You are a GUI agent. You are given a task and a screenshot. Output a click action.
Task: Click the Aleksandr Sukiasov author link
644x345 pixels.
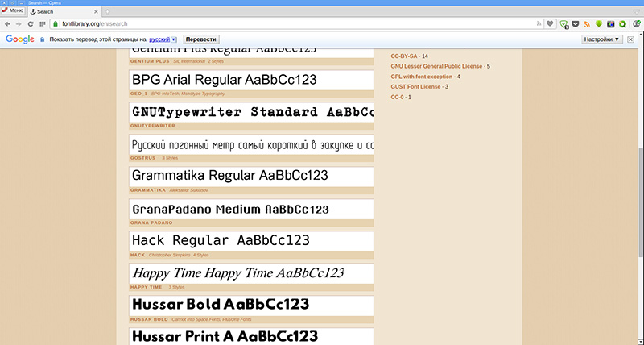pos(189,190)
